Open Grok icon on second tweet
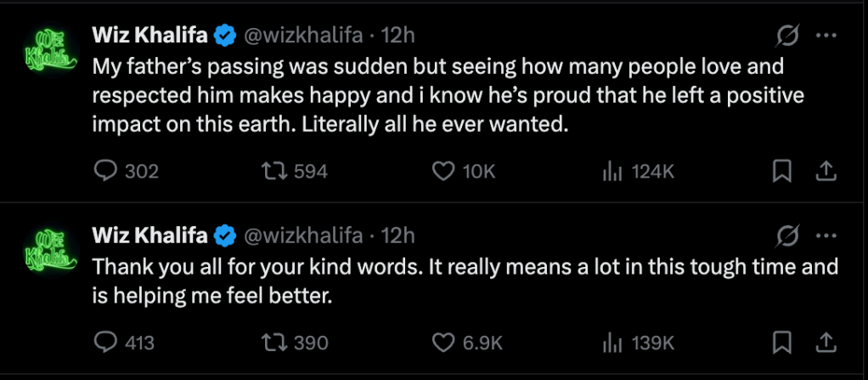The width and height of the screenshot is (868, 380). pos(787,235)
